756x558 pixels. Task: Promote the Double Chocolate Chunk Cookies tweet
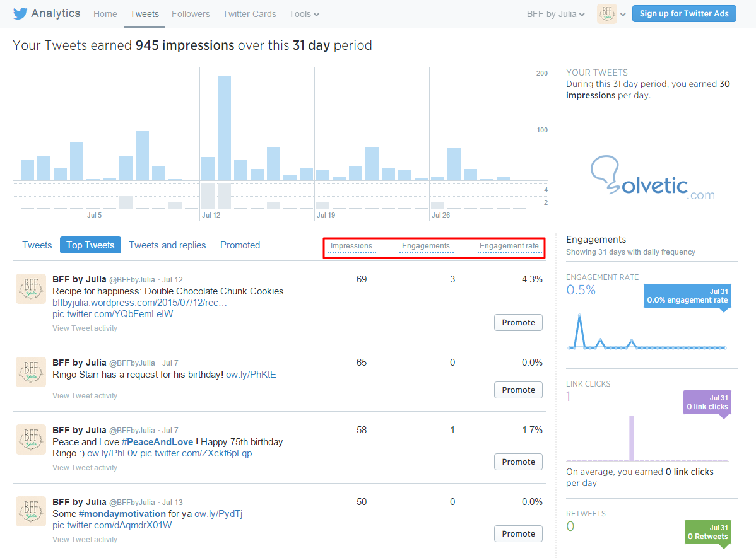[518, 322]
